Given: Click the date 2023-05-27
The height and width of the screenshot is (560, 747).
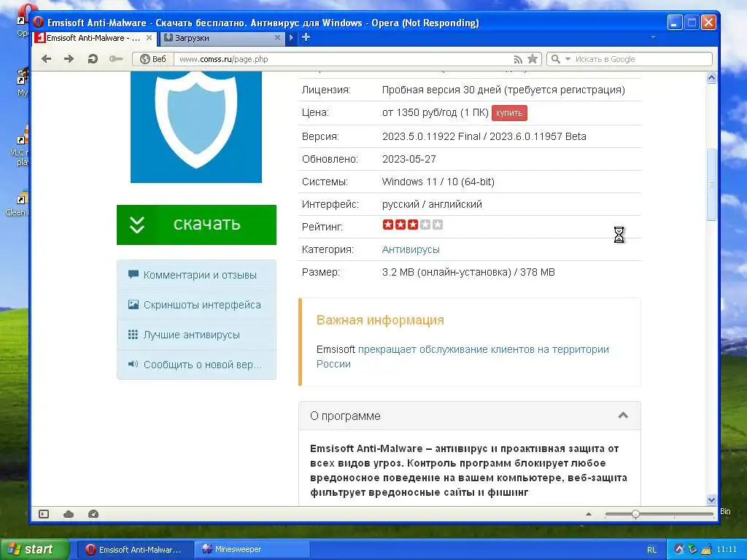Looking at the screenshot, I should pyautogui.click(x=409, y=159).
